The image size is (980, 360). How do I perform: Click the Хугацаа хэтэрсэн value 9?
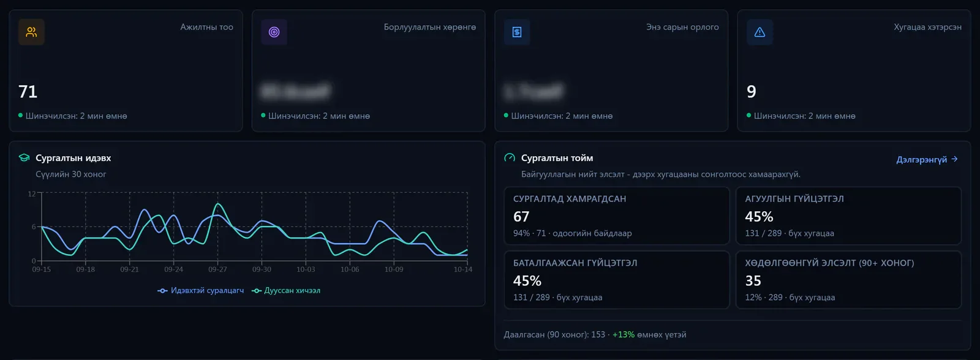(x=752, y=92)
